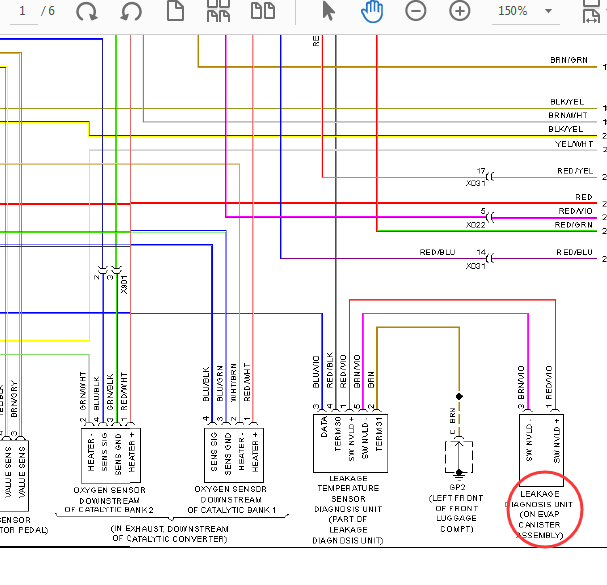Click connector pin number 17
Screen dimensions: 607x585
[x=481, y=171]
